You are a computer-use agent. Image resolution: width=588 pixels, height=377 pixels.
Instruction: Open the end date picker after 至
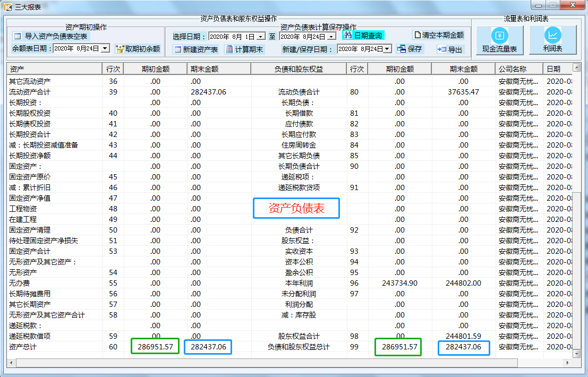(x=331, y=37)
